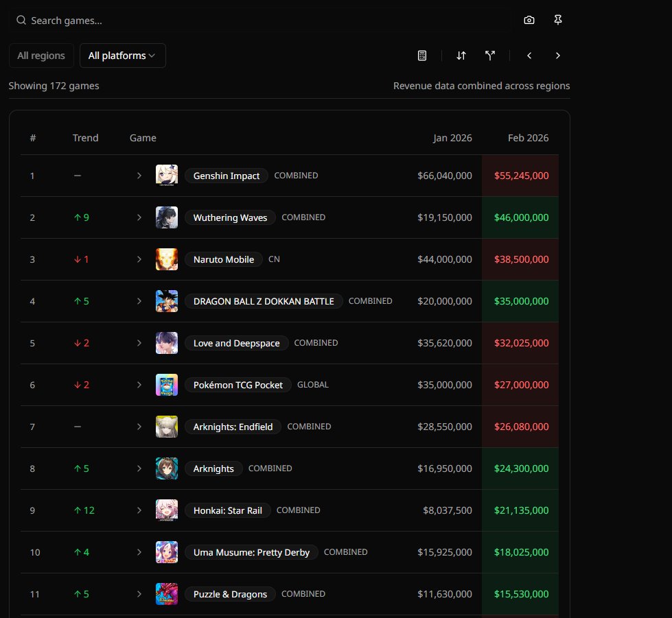
Task: Expand the Love and Deepspace row chevron
Action: click(139, 343)
